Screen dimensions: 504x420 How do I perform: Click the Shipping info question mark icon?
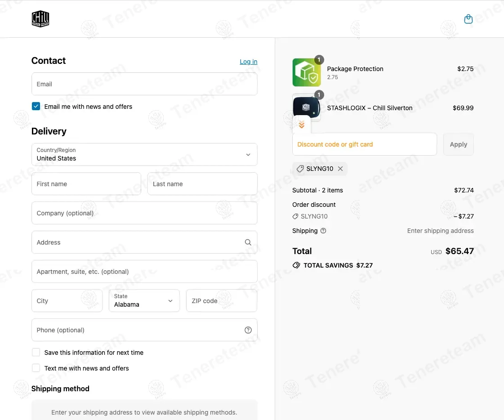click(323, 231)
